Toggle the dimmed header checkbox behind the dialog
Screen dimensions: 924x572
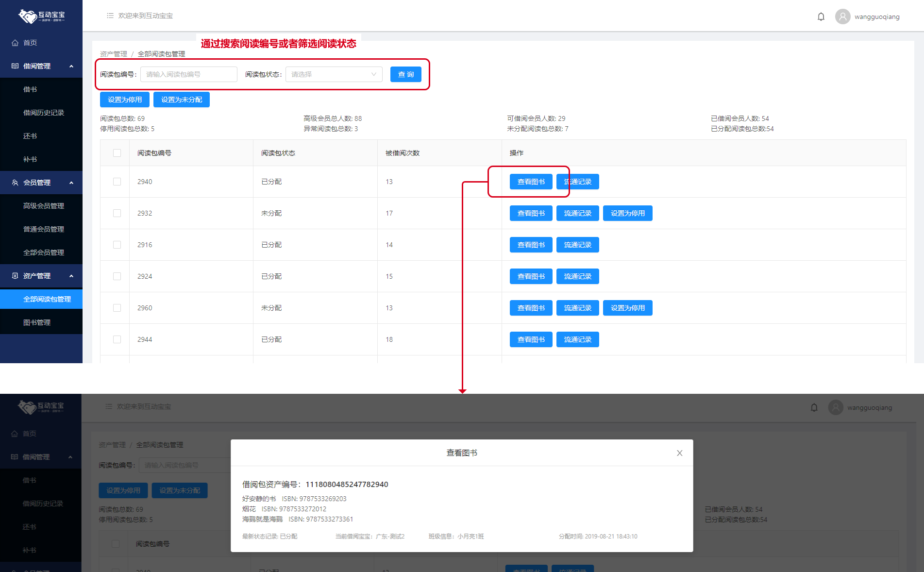(116, 544)
